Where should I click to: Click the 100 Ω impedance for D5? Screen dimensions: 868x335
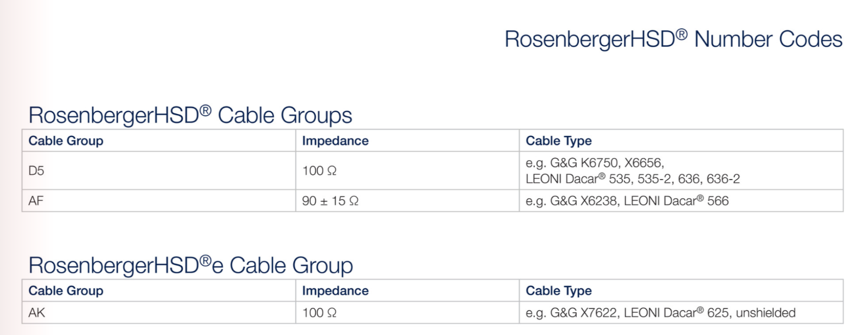[320, 170]
